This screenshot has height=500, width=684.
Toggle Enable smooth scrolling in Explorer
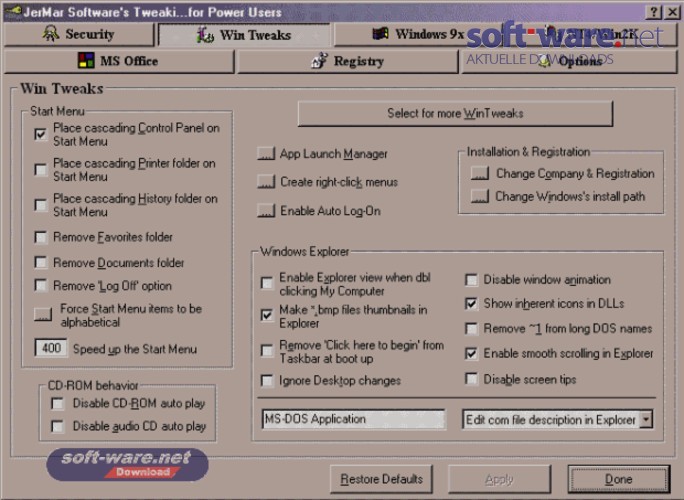coord(471,353)
